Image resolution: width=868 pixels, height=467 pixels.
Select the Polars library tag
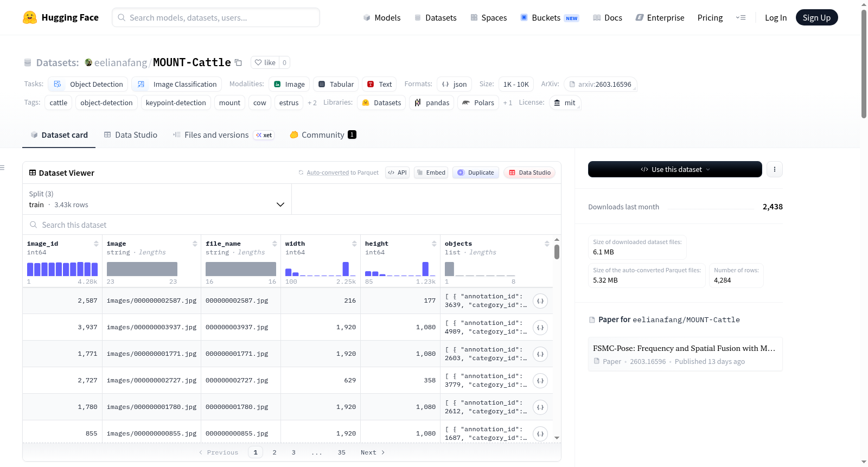(x=478, y=103)
